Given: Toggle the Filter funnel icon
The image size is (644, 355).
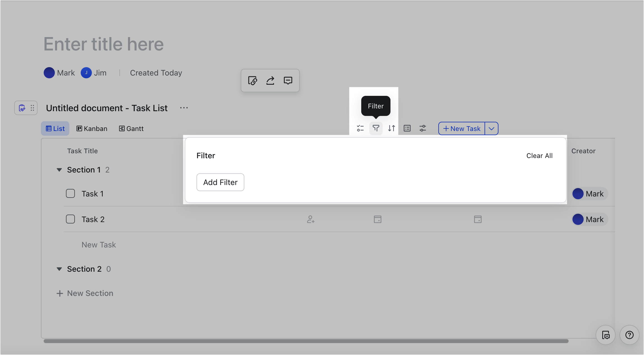Looking at the screenshot, I should pyautogui.click(x=376, y=128).
